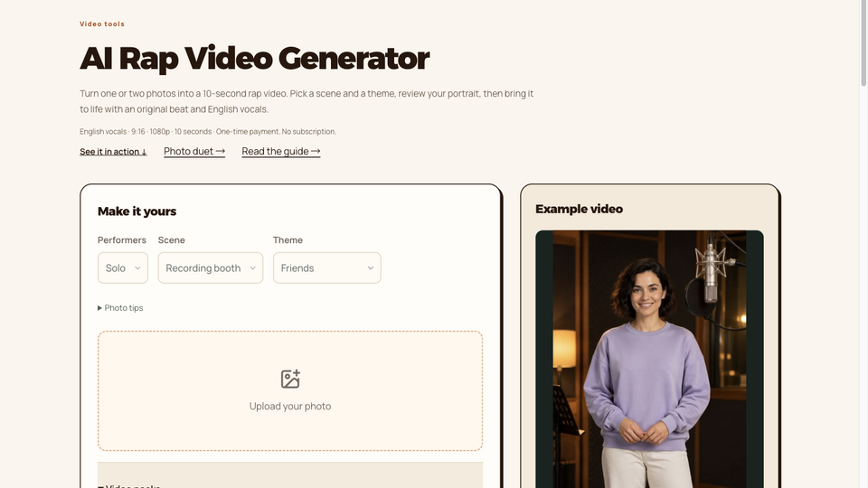The height and width of the screenshot is (488, 868).
Task: Click the example video thumbnail
Action: [649, 359]
